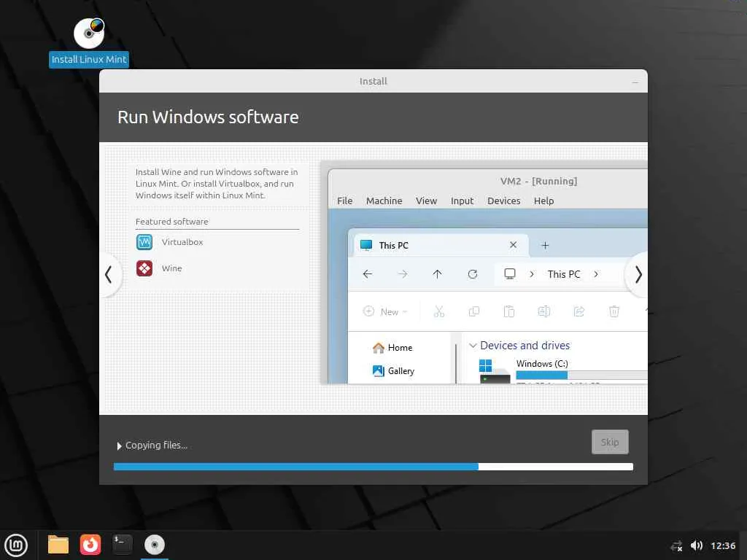This screenshot has height=560, width=747.
Task: Click the Wine icon in featured software
Action: click(144, 268)
